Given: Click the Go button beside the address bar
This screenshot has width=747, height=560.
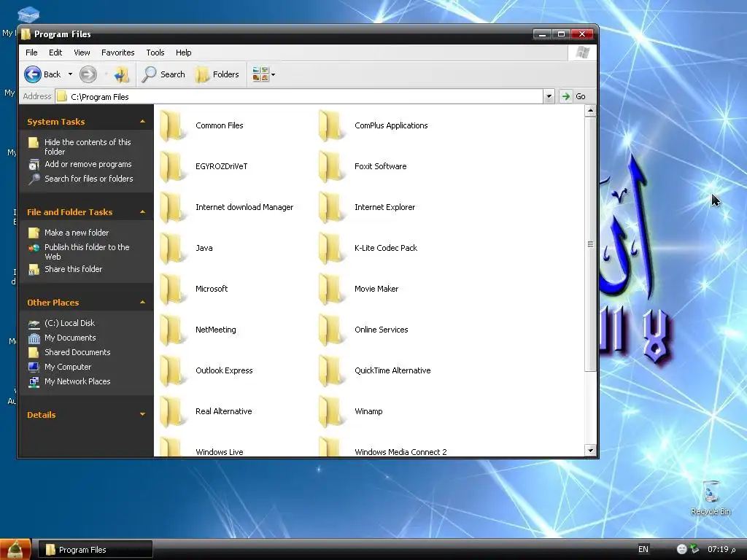Looking at the screenshot, I should tap(573, 96).
